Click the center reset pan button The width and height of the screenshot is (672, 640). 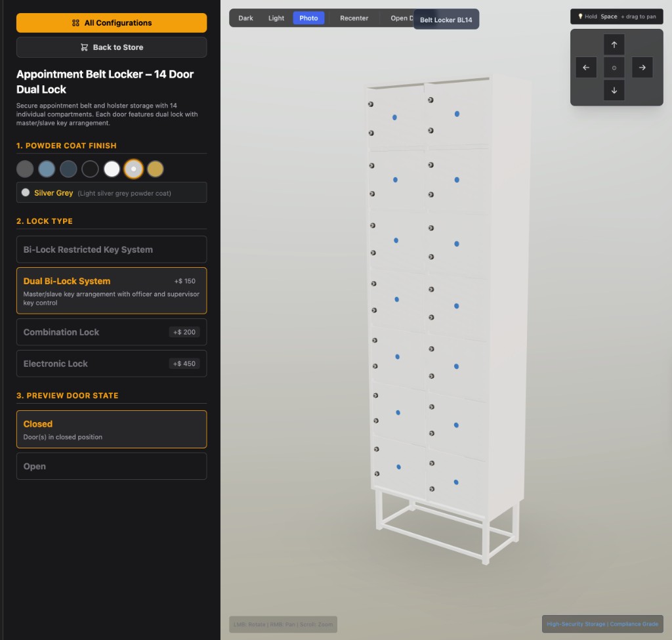coord(614,68)
